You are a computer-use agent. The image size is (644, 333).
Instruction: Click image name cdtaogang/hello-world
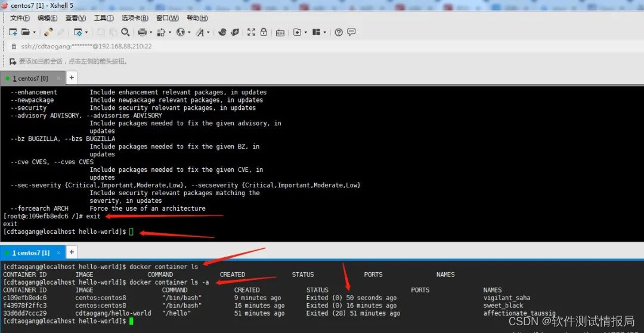113,313
